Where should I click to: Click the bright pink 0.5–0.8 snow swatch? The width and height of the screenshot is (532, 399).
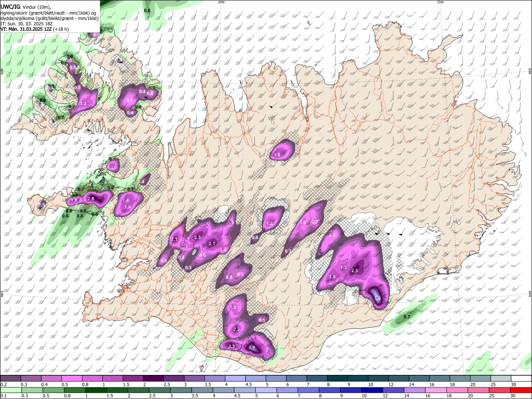(71, 378)
